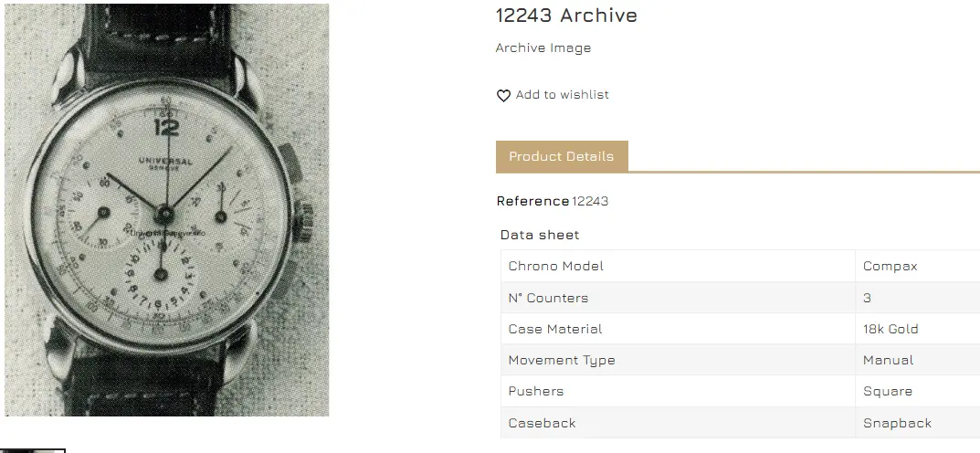Click the "Snapback" value cell

897,423
